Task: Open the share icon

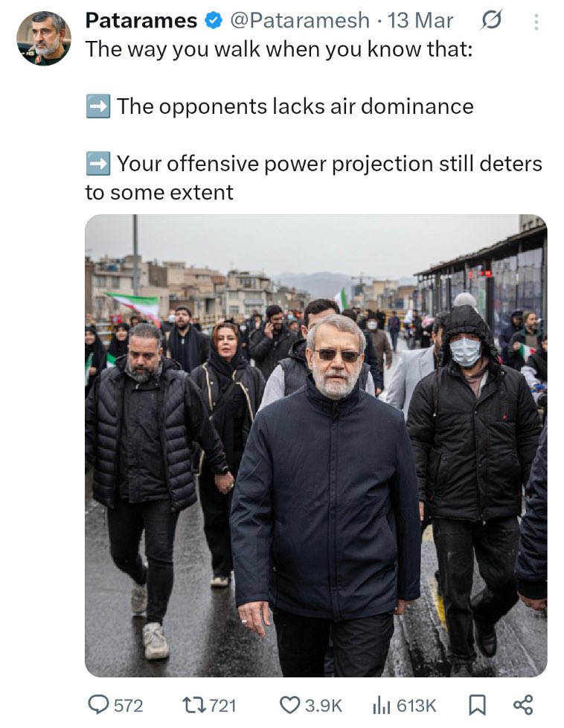Action: [522, 705]
